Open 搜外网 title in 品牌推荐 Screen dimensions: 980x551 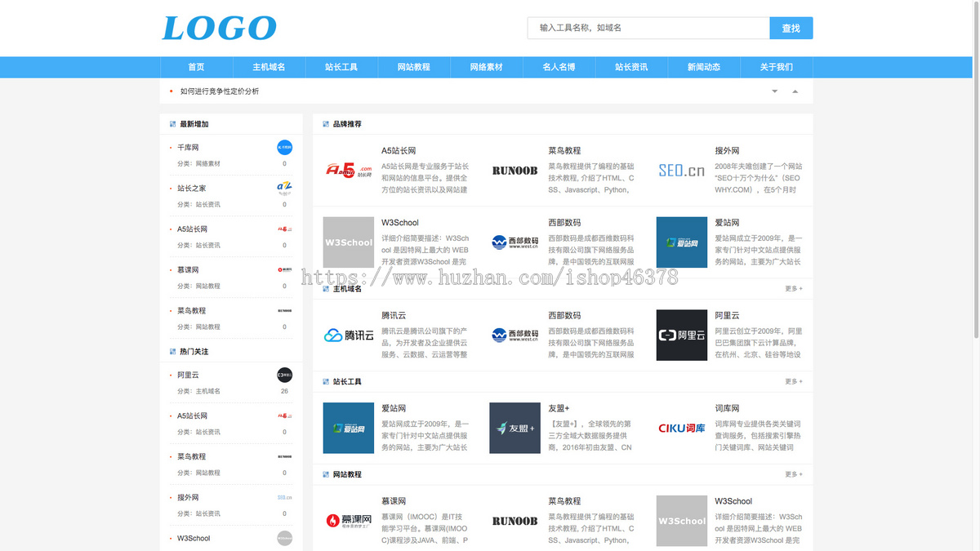pyautogui.click(x=727, y=151)
